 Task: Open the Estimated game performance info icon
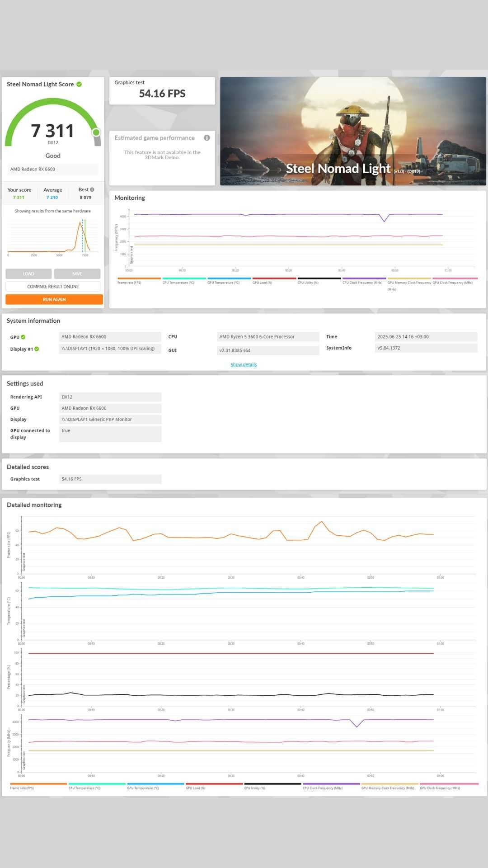(x=207, y=138)
